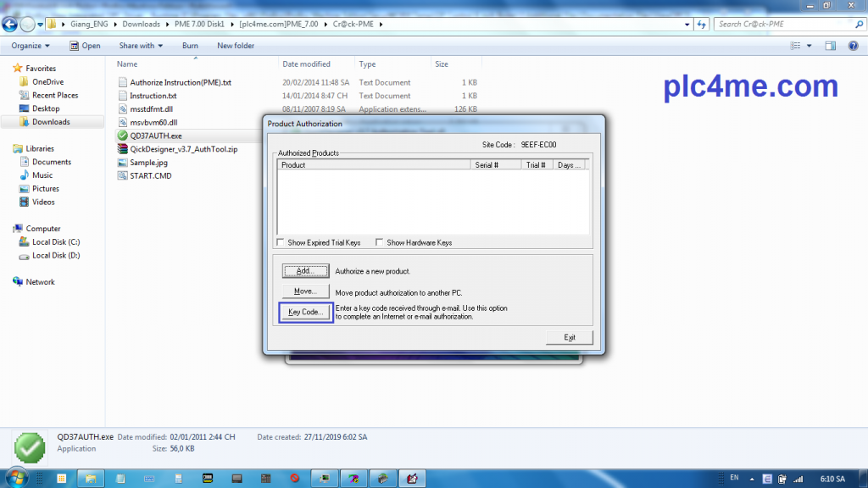Click New folder in the toolbar
868x488 pixels.
236,46
